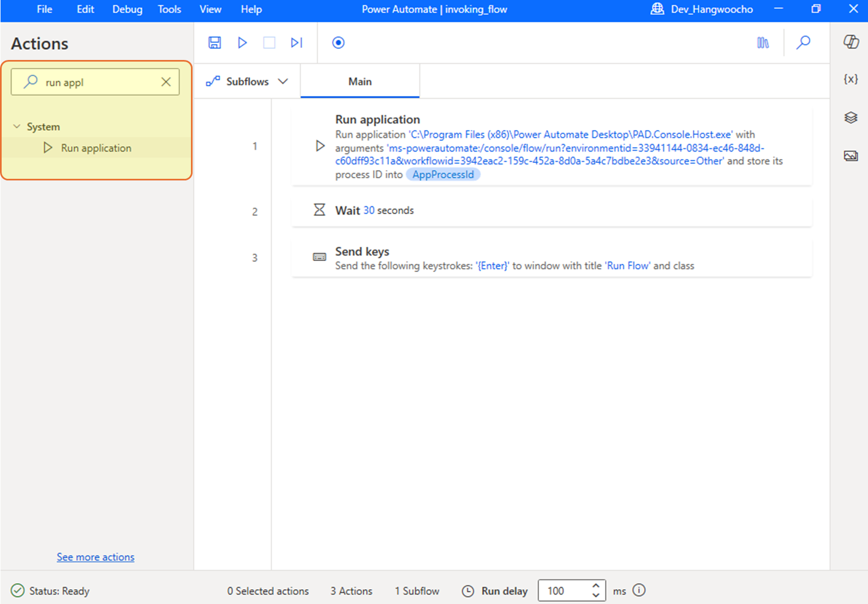Open the Images pane icon
Viewport: 868px width, 604px height.
click(x=851, y=156)
